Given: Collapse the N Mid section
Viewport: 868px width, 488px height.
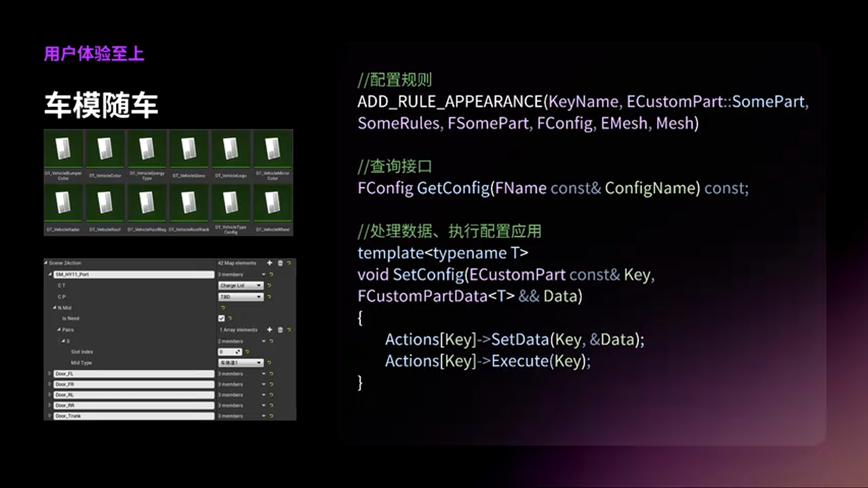Looking at the screenshot, I should coord(54,308).
